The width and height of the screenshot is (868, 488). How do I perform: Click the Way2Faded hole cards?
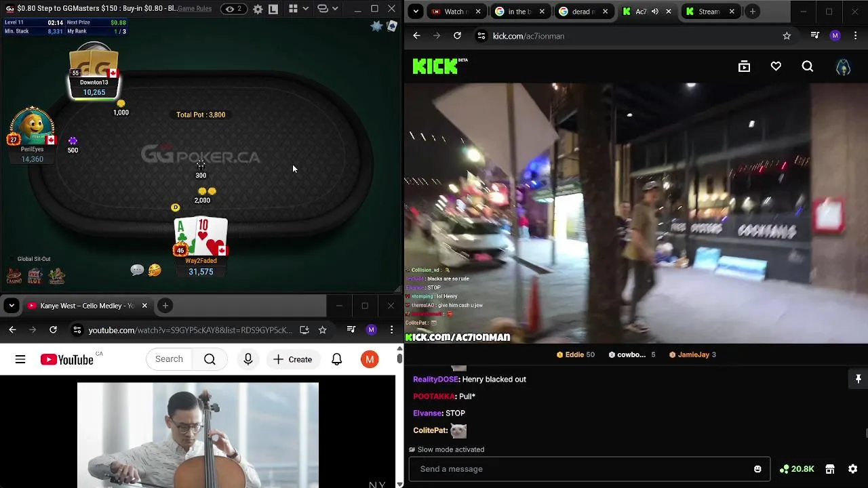[201, 237]
